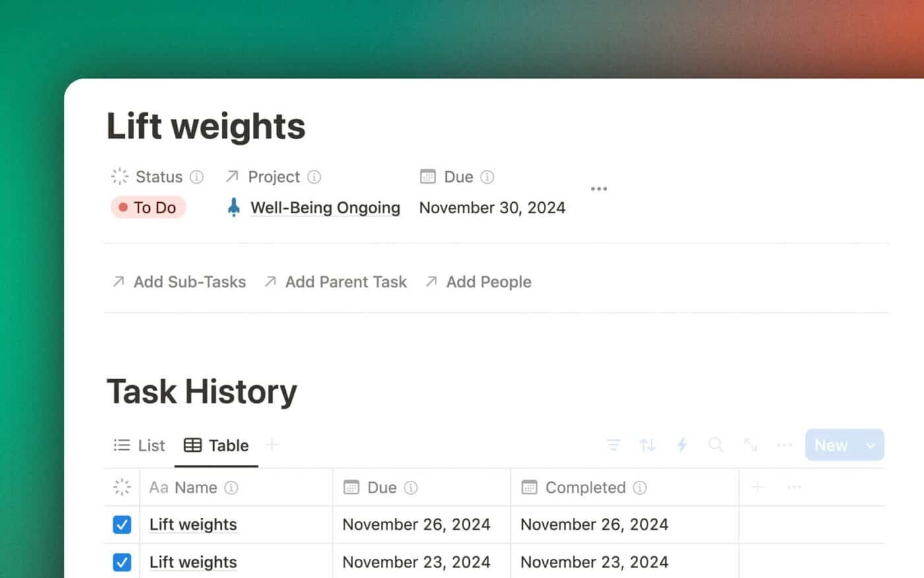Viewport: 924px width, 578px height.
Task: Open automations via the lightning bolt icon
Action: (682, 445)
